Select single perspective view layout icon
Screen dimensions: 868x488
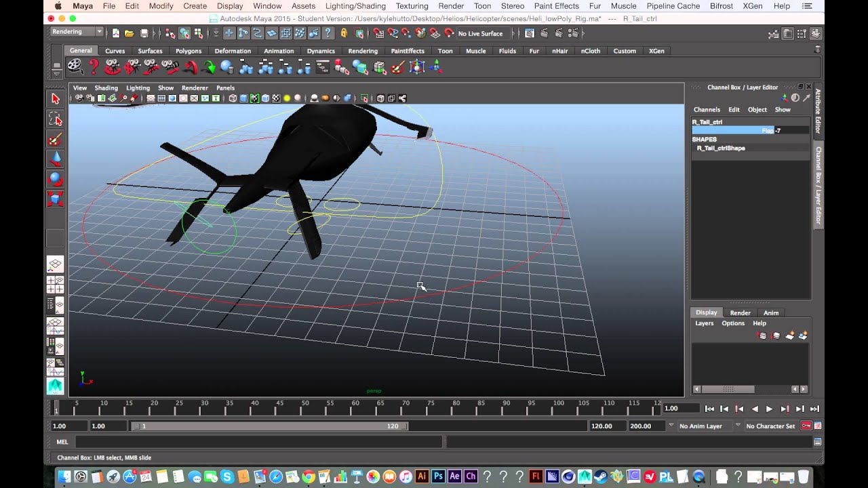(56, 264)
